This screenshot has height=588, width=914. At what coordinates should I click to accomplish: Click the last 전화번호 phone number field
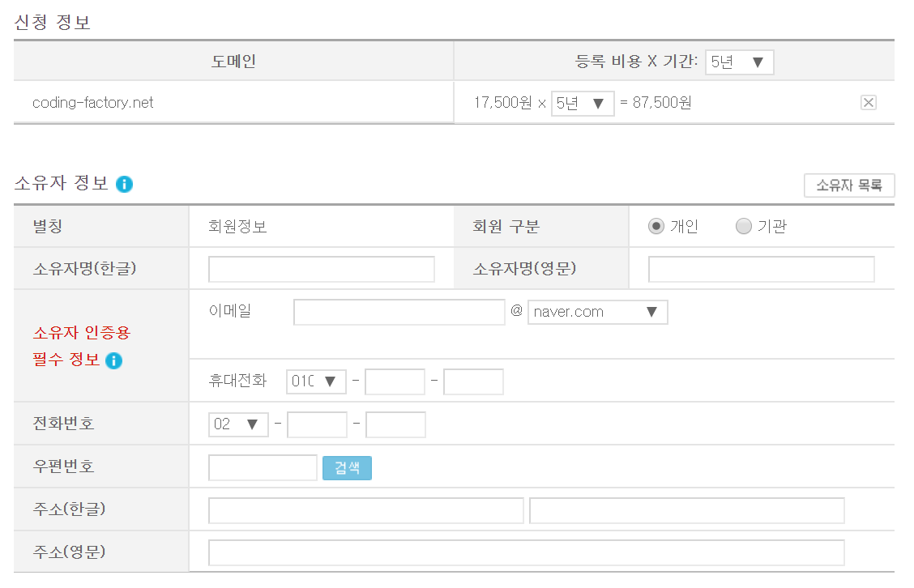click(395, 424)
